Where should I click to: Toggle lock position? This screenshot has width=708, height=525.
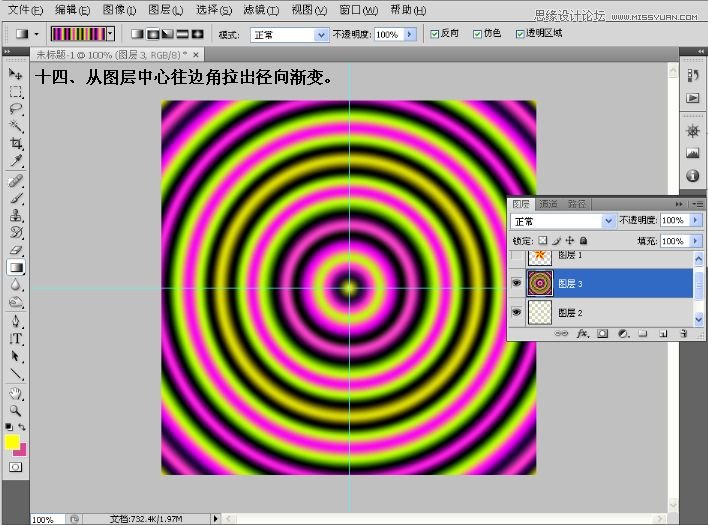[x=570, y=241]
